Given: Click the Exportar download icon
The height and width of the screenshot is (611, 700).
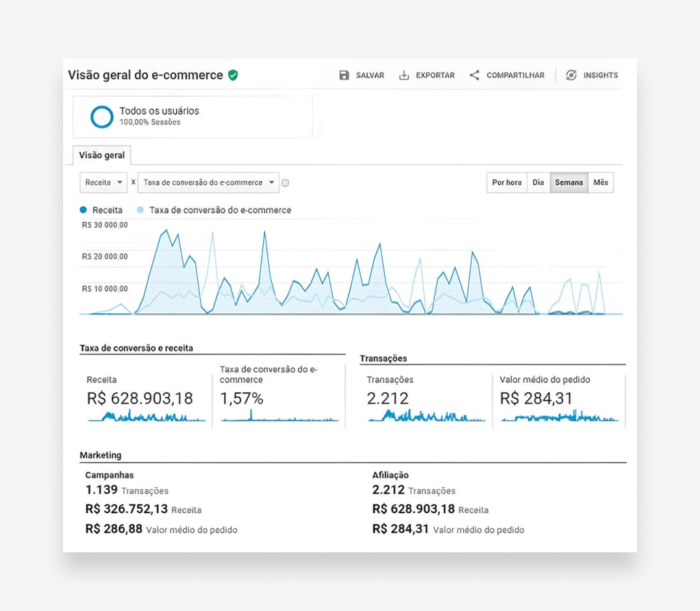Looking at the screenshot, I should point(403,75).
